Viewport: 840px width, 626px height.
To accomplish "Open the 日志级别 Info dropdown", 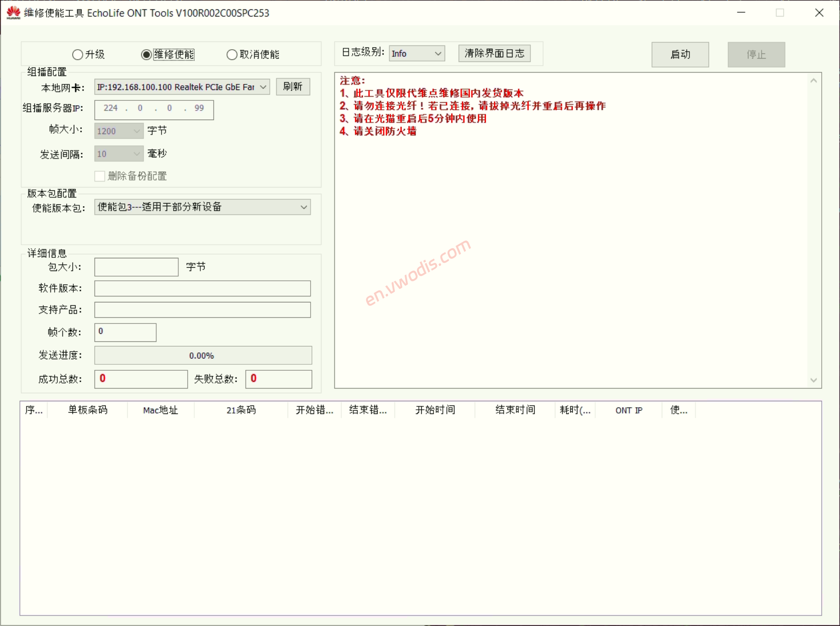I will pyautogui.click(x=417, y=53).
